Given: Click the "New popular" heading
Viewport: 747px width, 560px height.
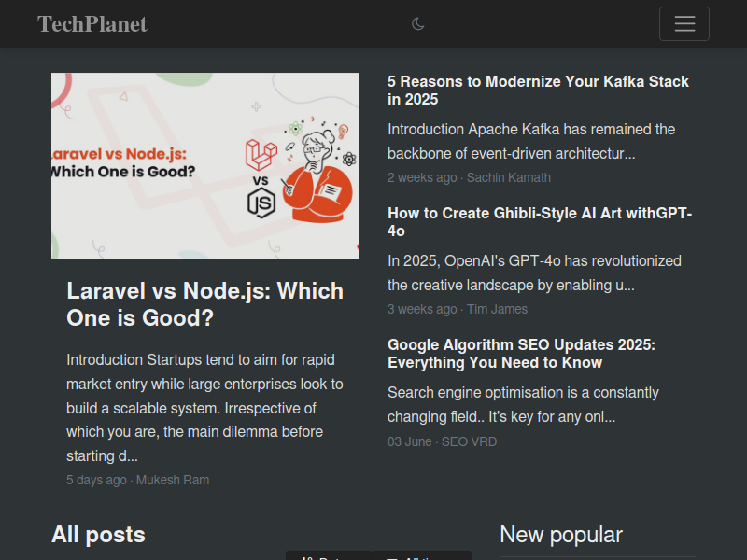Looking at the screenshot, I should point(561,534).
